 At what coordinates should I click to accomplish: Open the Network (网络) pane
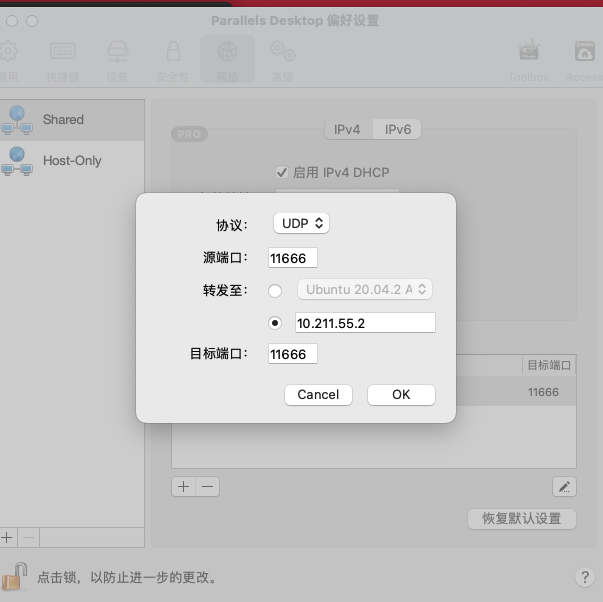[227, 59]
